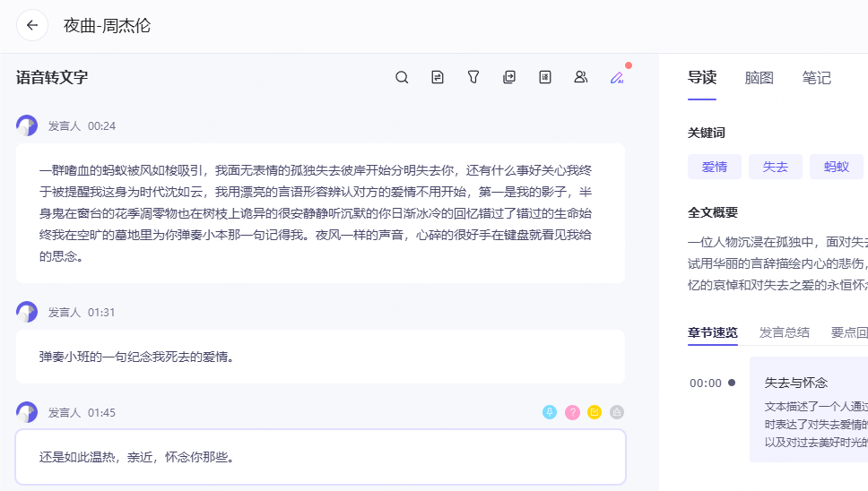Image resolution: width=868 pixels, height=491 pixels.
Task: Open the 失去与怀念 chapter card
Action: coord(809,409)
